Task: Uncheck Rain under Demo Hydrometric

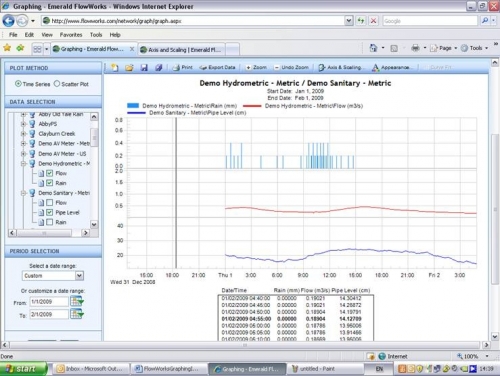Action: click(x=50, y=183)
